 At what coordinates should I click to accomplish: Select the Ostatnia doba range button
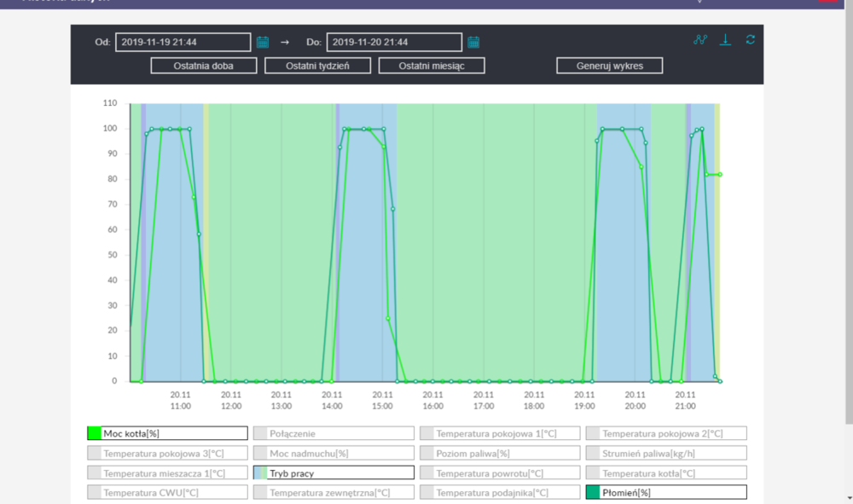click(203, 66)
